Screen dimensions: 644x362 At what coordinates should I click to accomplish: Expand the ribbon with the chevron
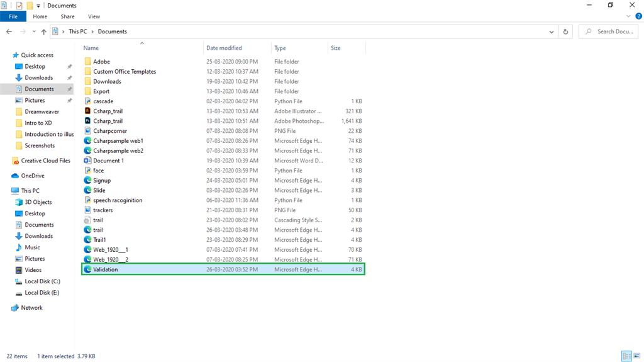(x=628, y=16)
